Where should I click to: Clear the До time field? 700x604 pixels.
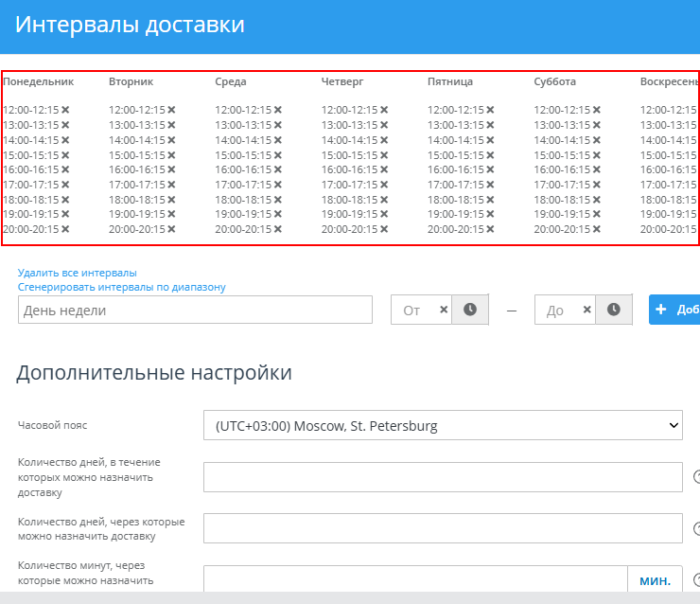587,310
